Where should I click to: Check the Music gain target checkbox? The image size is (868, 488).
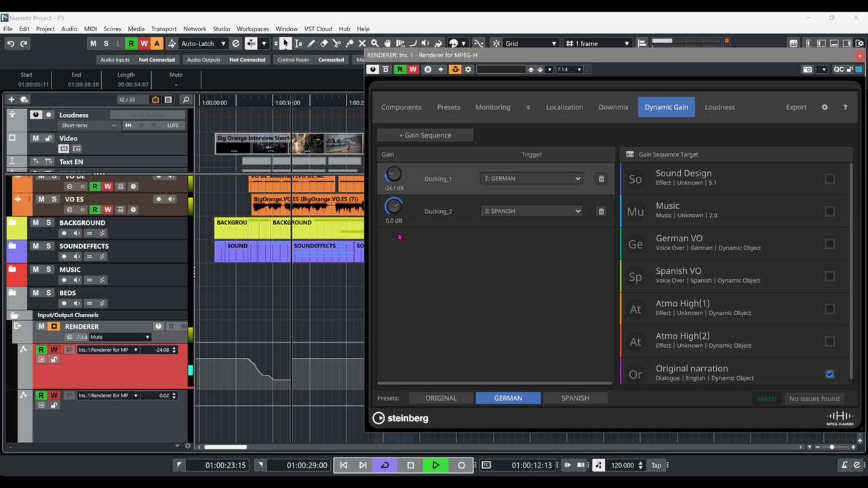click(829, 211)
